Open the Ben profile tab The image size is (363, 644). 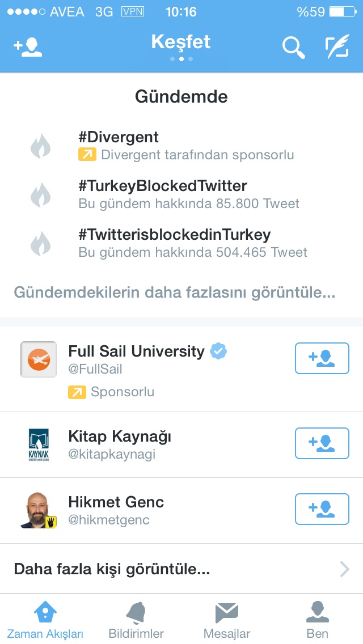(318, 620)
